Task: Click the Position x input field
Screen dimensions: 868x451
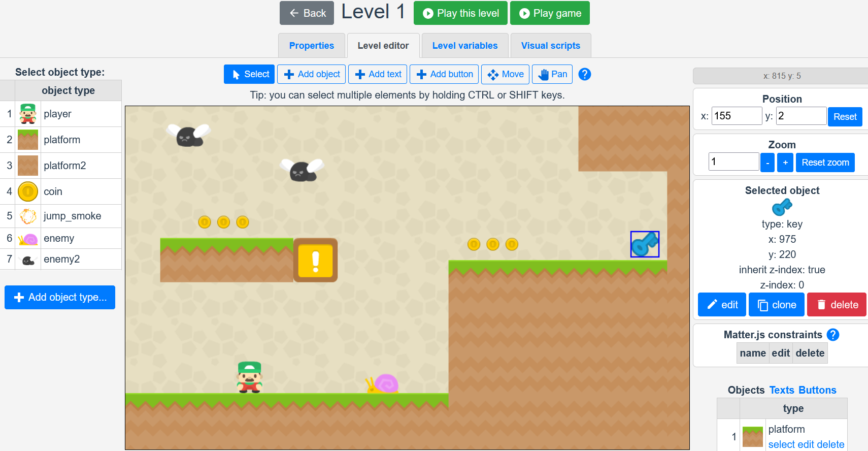Action: (736, 116)
